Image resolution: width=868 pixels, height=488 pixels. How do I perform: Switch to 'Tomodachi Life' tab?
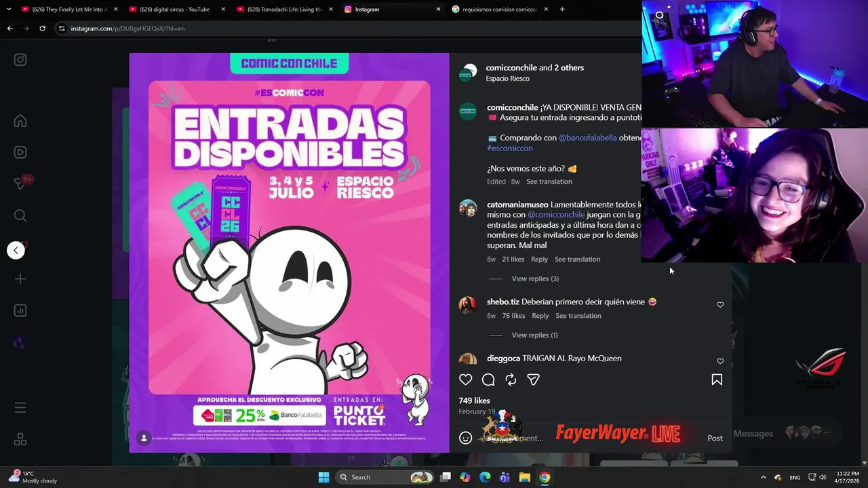[283, 9]
